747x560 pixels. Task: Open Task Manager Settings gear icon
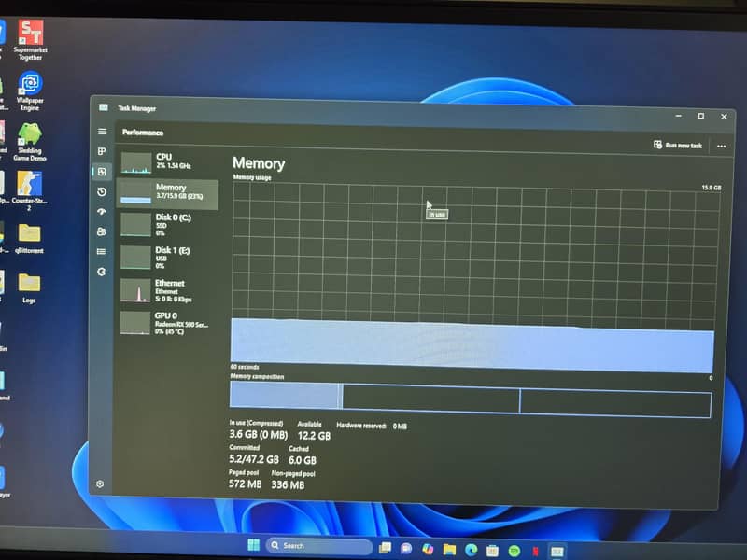100,483
